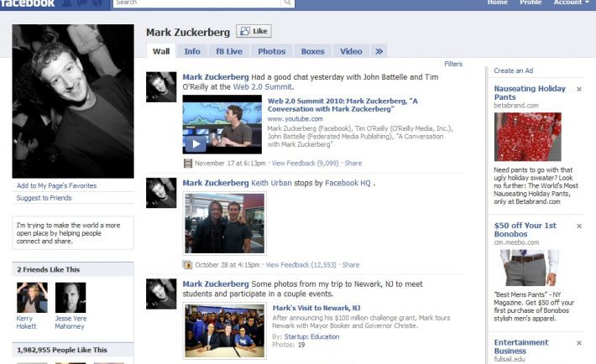The width and height of the screenshot is (596, 364).
Task: Open the Web 2.0 Summit link
Action: [x=263, y=87]
